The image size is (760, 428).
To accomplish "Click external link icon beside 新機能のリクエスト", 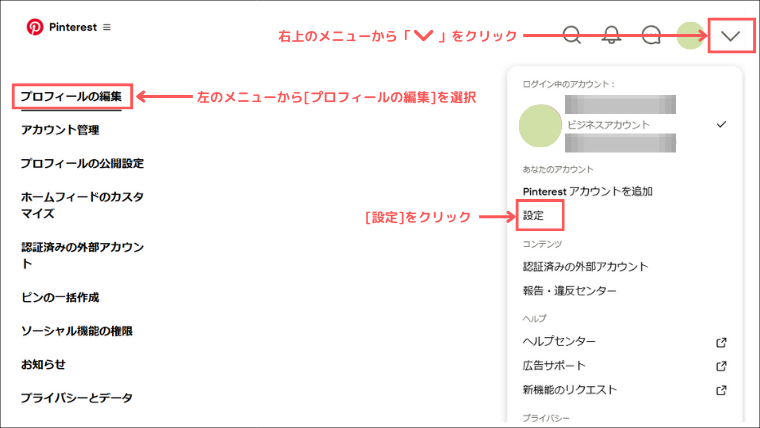I will pyautogui.click(x=721, y=390).
